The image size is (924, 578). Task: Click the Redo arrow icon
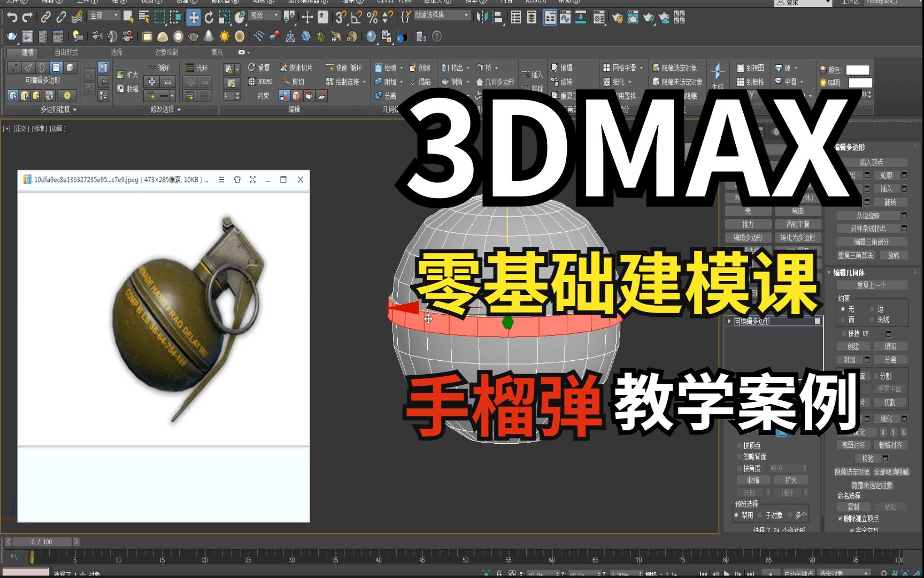27,18
